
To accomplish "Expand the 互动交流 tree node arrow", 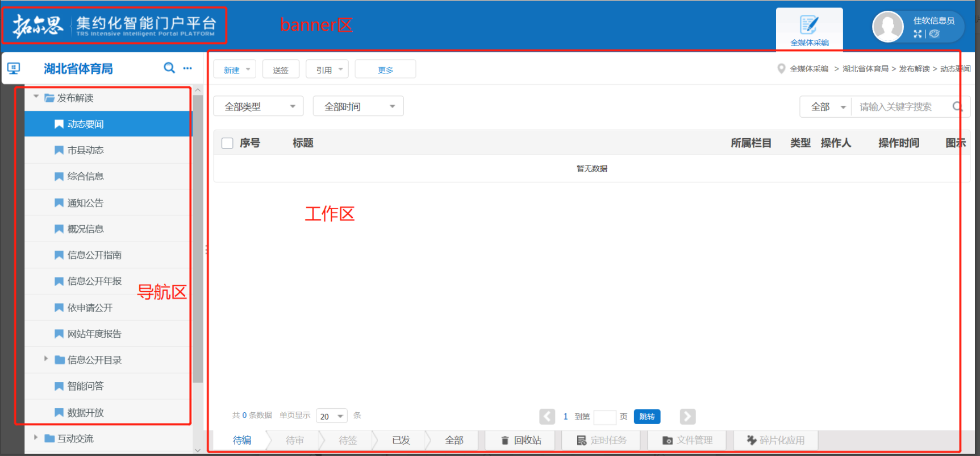I will point(36,437).
